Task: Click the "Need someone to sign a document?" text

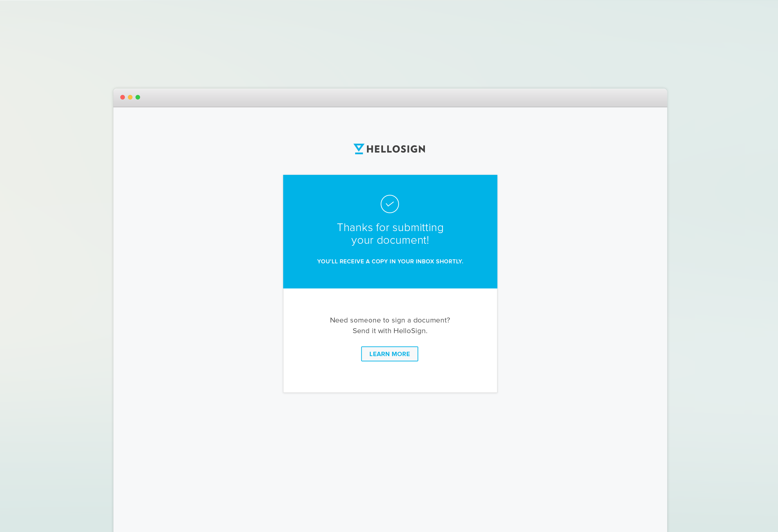Action: [390, 320]
